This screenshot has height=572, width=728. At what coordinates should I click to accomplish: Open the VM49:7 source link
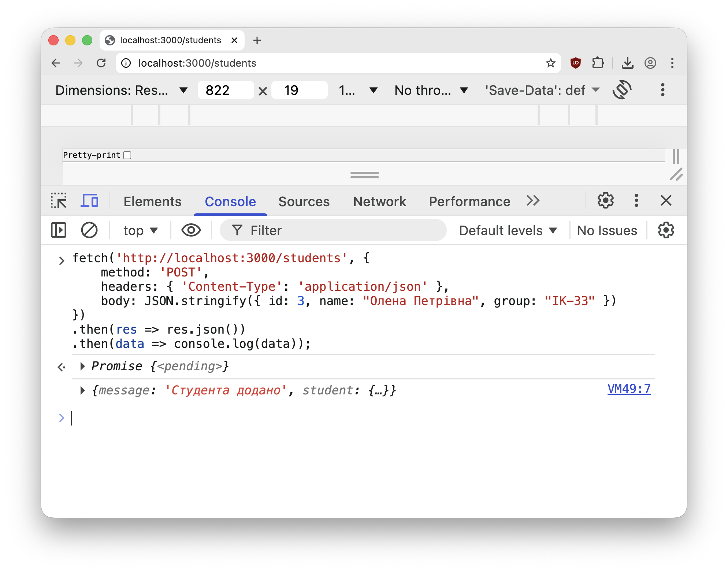coord(629,389)
